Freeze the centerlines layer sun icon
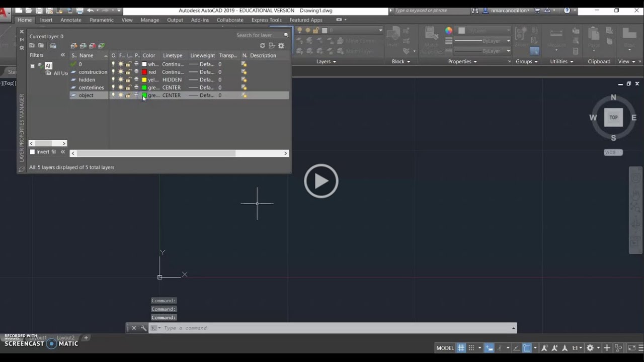644x362 pixels. coord(121,87)
